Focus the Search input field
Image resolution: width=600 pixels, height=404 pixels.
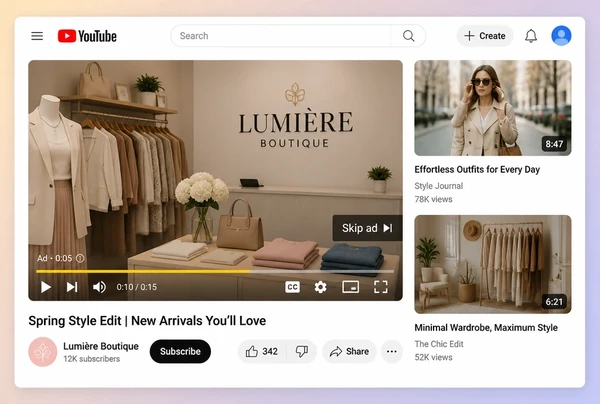(x=281, y=36)
